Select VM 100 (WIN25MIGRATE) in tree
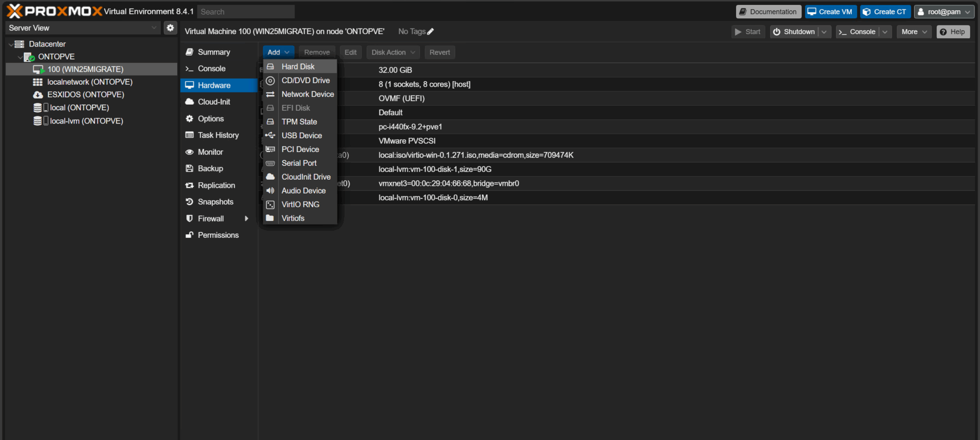The image size is (980, 440). pos(91,69)
